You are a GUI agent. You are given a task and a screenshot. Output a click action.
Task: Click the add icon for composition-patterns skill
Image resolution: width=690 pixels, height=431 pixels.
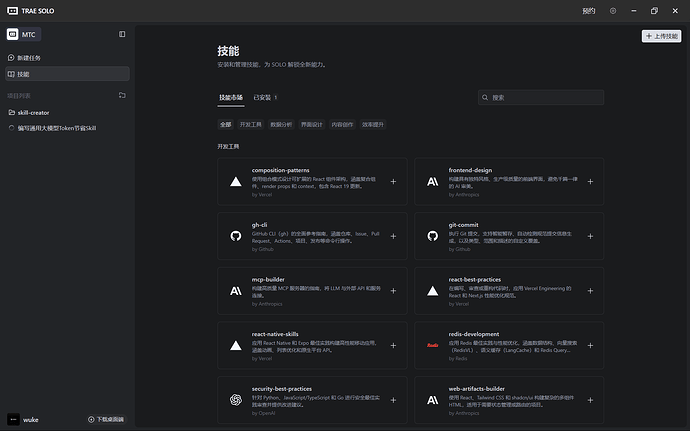coord(393,182)
